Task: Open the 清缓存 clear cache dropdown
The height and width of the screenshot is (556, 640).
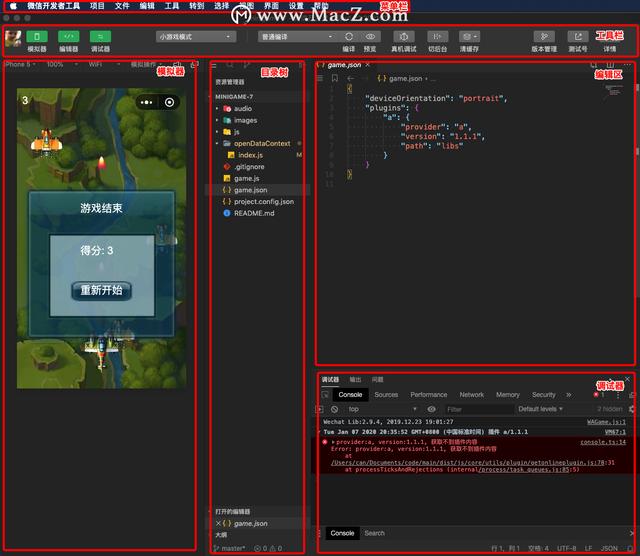Action: pos(469,37)
